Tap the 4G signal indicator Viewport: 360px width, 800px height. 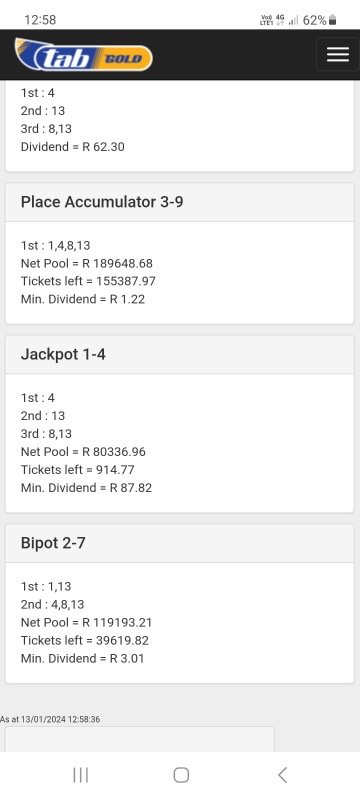(280, 20)
